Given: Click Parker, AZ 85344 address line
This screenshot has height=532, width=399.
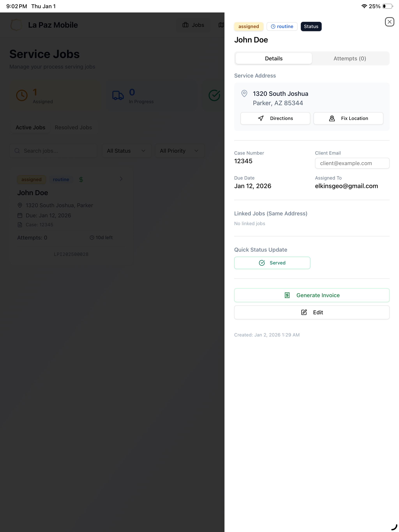Looking at the screenshot, I should coord(278,103).
